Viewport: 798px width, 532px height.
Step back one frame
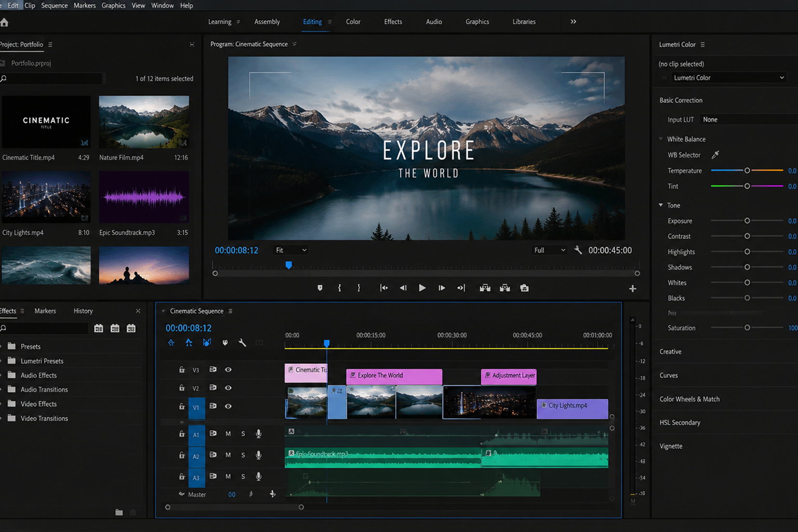point(403,288)
